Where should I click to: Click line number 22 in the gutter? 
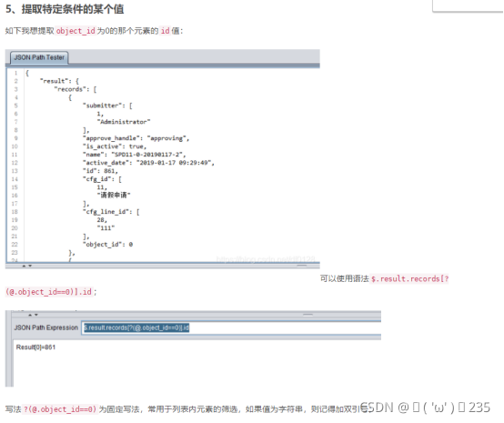[15, 245]
